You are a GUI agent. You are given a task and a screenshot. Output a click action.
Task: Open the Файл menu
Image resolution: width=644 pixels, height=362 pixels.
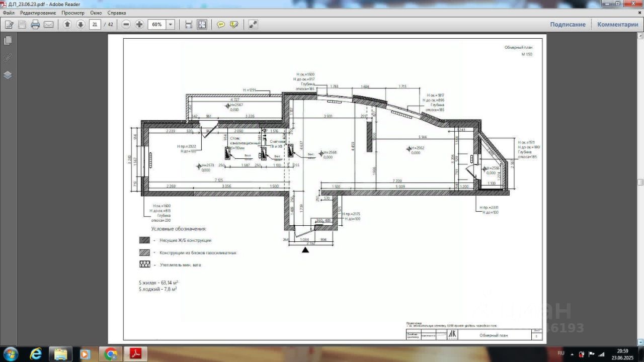(x=9, y=13)
